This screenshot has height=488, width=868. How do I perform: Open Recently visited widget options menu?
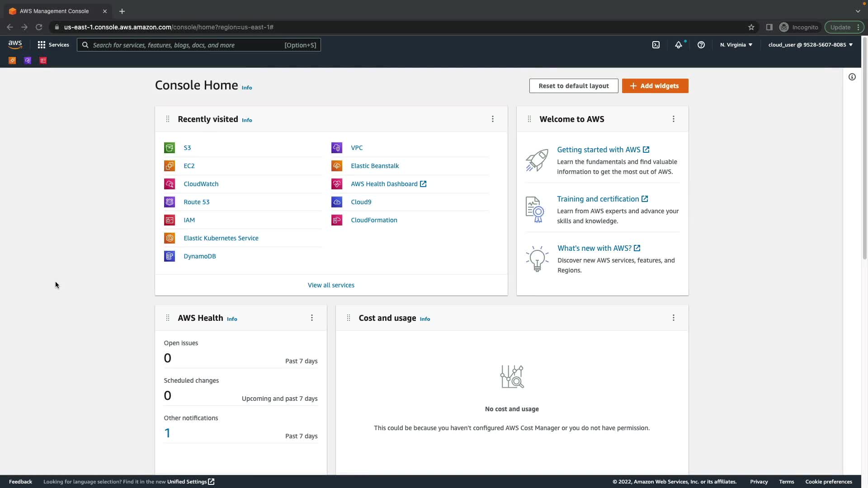(x=493, y=119)
